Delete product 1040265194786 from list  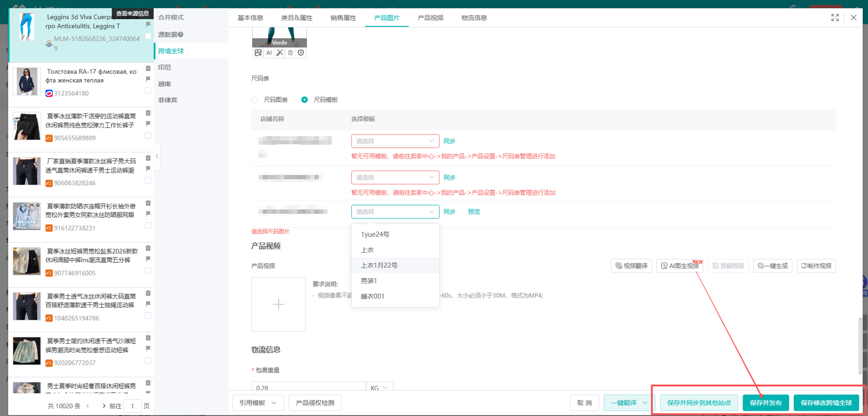148,293
